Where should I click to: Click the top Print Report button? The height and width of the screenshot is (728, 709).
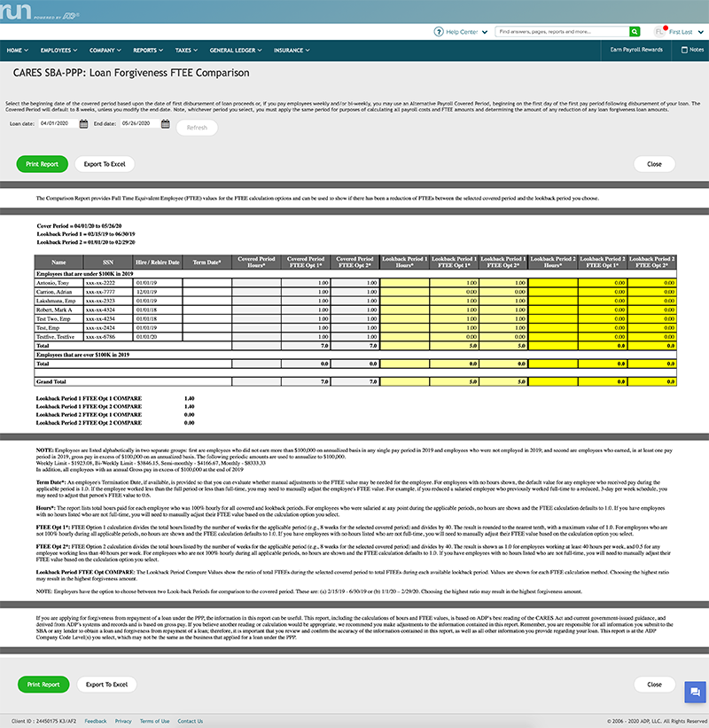[x=43, y=164]
